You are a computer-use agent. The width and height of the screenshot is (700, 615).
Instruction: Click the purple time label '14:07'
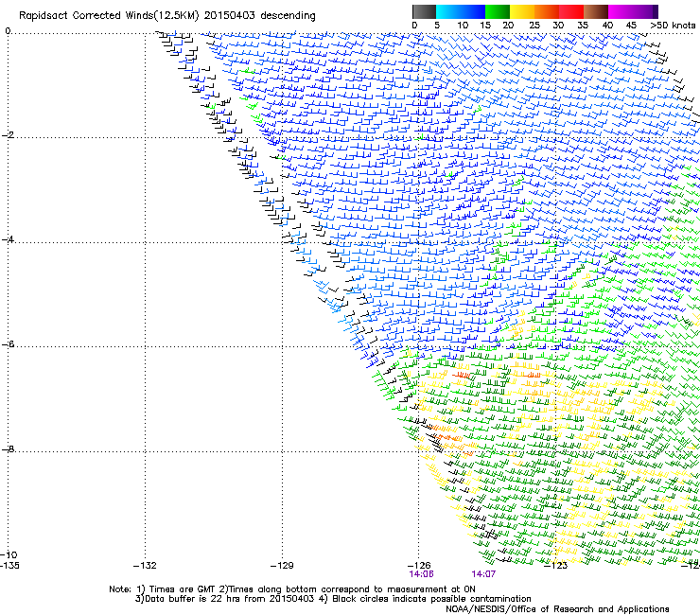tap(484, 574)
